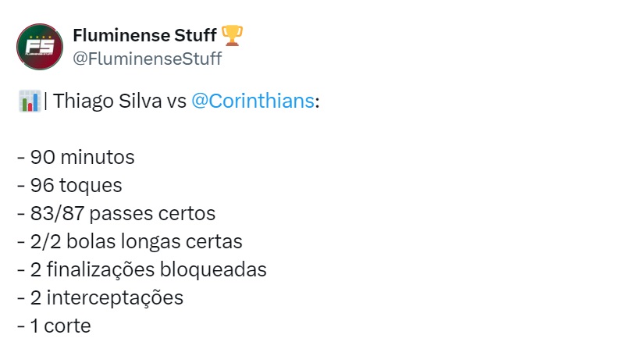Open the Fluminense Stuff profile avatar

[40, 47]
